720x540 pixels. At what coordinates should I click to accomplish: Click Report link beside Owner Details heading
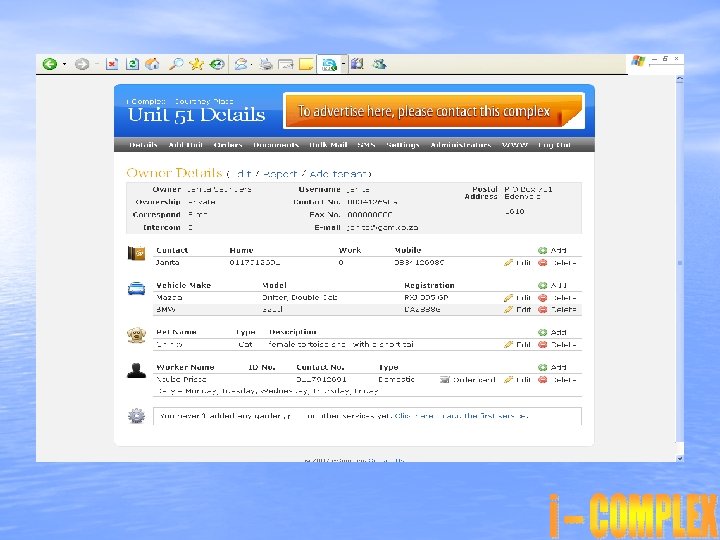pyautogui.click(x=279, y=174)
